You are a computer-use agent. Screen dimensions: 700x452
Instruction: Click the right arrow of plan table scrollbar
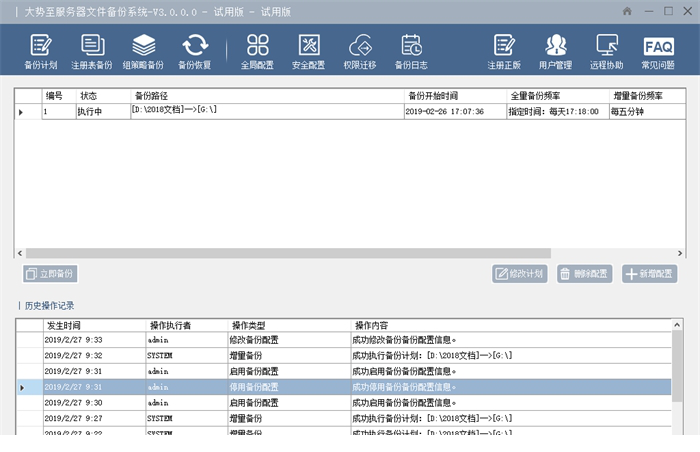(x=680, y=253)
